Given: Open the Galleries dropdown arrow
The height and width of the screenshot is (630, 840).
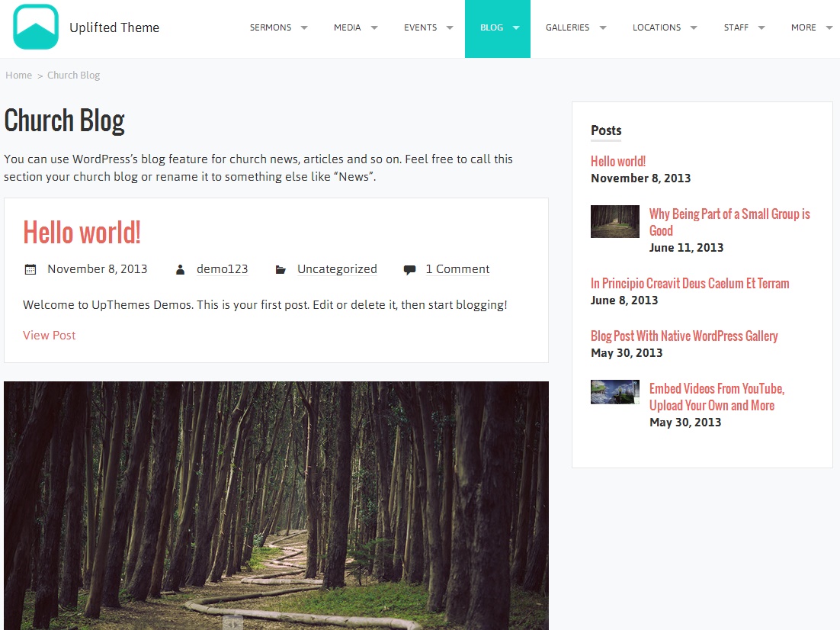Looking at the screenshot, I should 603,27.
